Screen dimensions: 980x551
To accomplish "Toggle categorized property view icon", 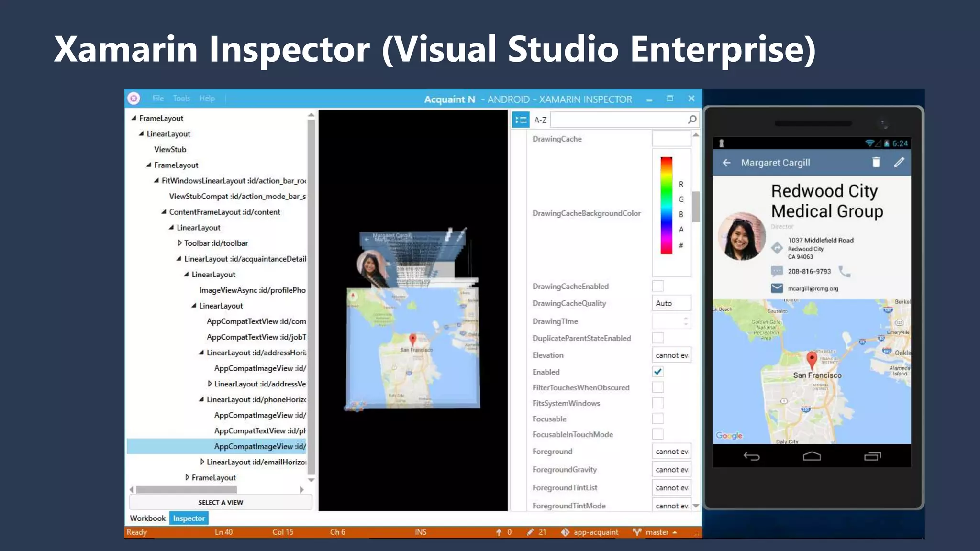I will click(521, 120).
